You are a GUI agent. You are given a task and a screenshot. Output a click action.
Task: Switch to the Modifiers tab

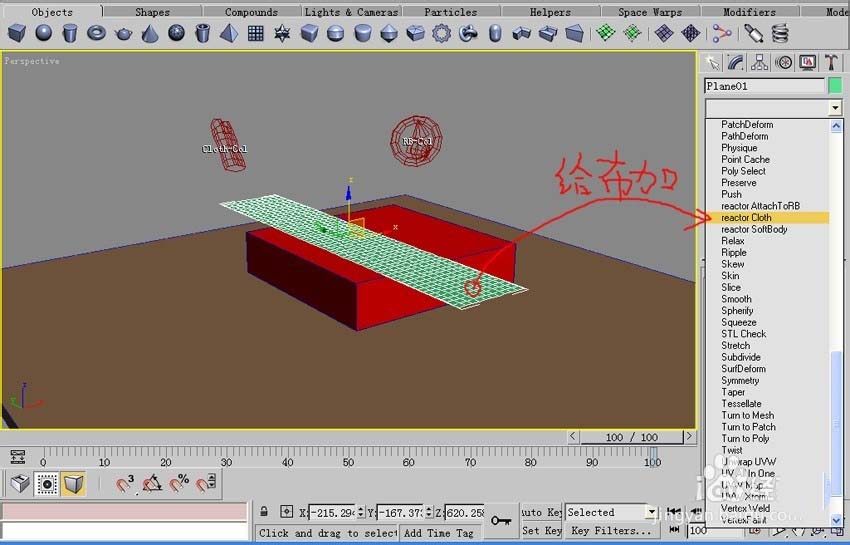[x=749, y=11]
